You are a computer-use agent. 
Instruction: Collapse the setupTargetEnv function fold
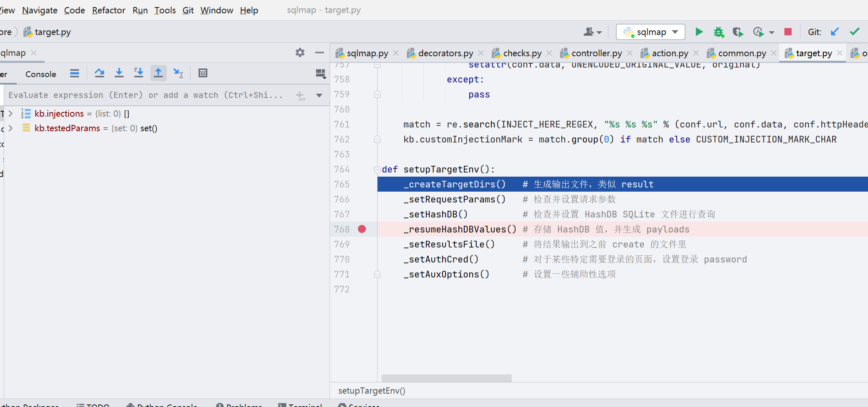(x=378, y=170)
